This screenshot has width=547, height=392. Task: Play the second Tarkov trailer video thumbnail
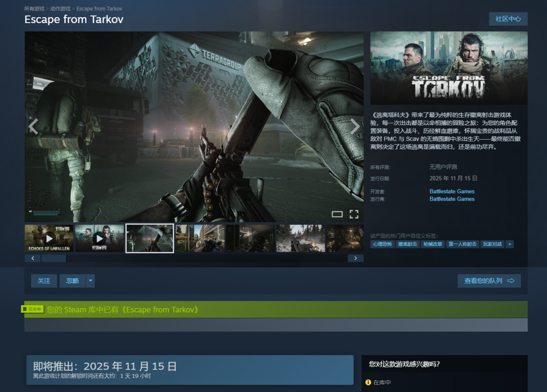99,238
